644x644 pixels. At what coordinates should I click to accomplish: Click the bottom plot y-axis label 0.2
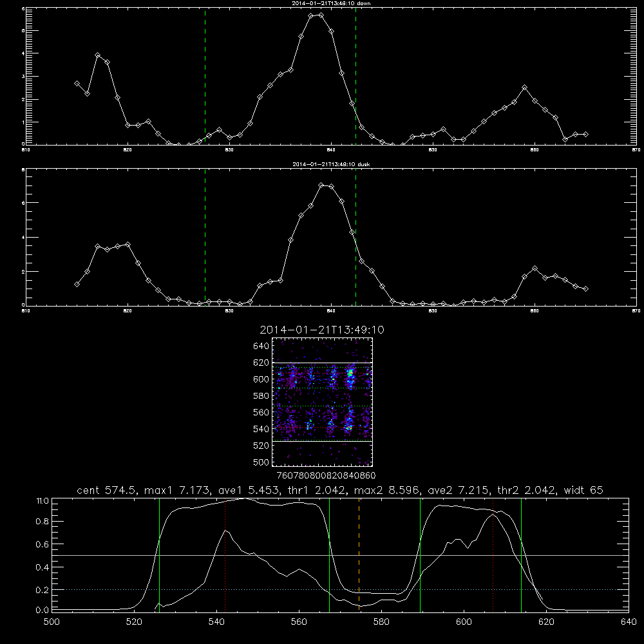tap(43, 590)
